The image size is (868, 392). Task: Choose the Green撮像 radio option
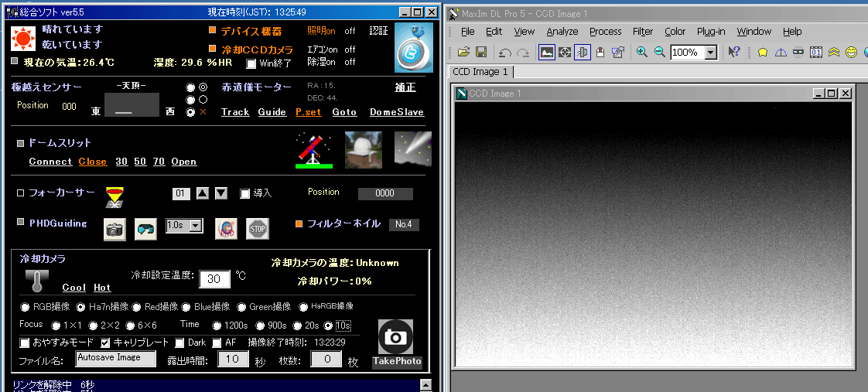coord(241,307)
